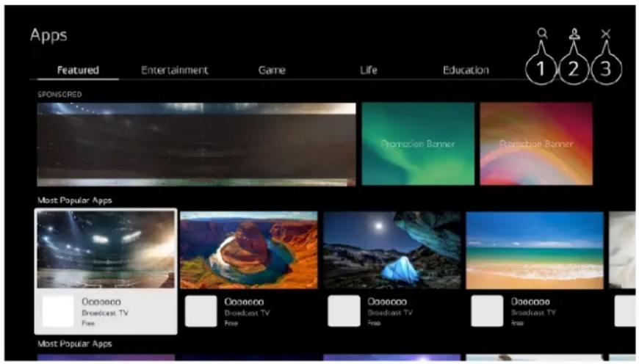This screenshot has width=639, height=364.
Task: Click the 'Apps' page title
Action: (x=48, y=36)
